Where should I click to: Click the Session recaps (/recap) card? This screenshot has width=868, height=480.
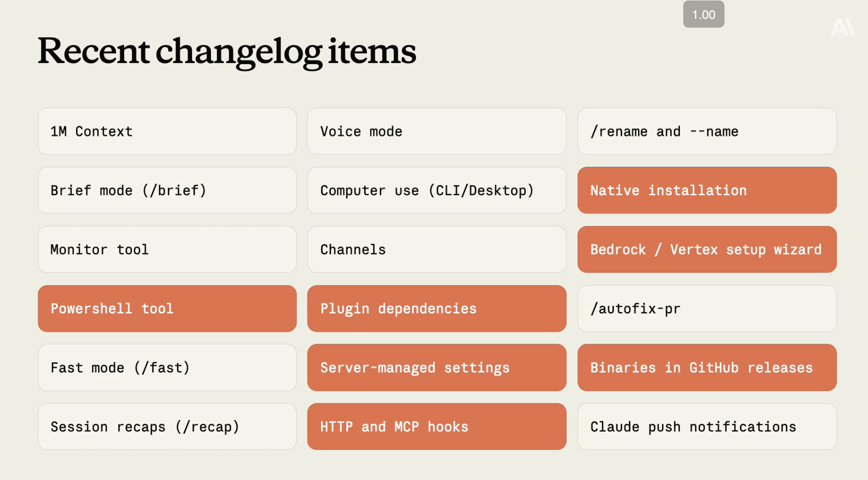click(x=167, y=427)
